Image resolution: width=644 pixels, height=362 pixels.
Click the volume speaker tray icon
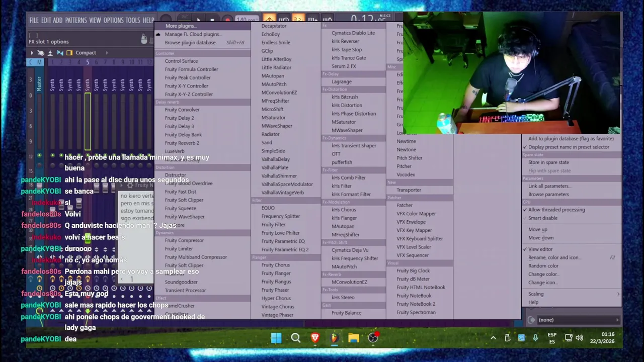[579, 338]
